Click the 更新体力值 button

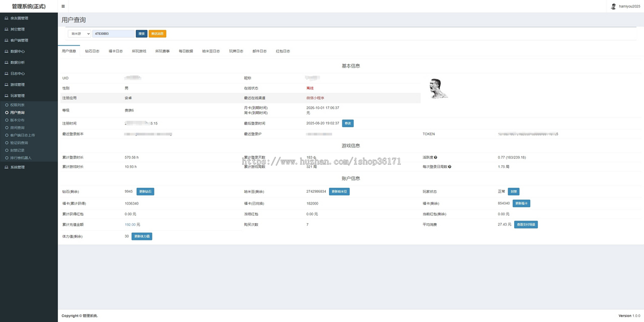[142, 236]
